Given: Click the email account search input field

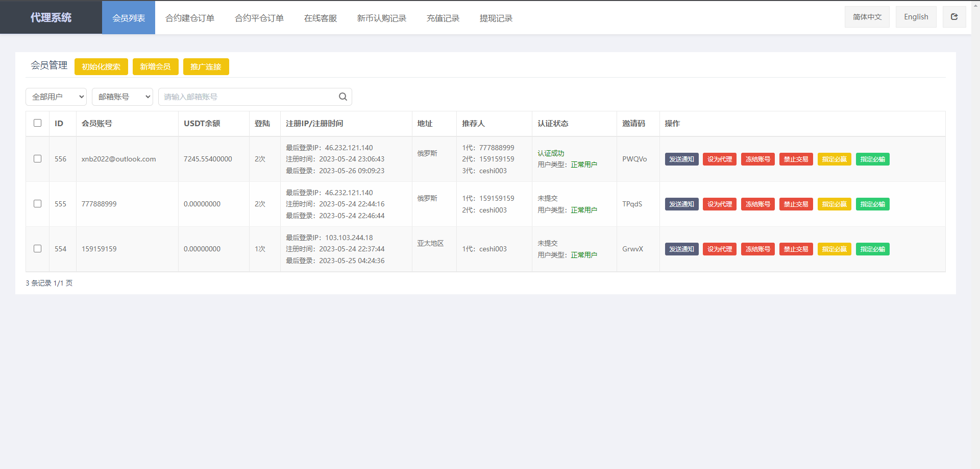Looking at the screenshot, I should coord(245,97).
